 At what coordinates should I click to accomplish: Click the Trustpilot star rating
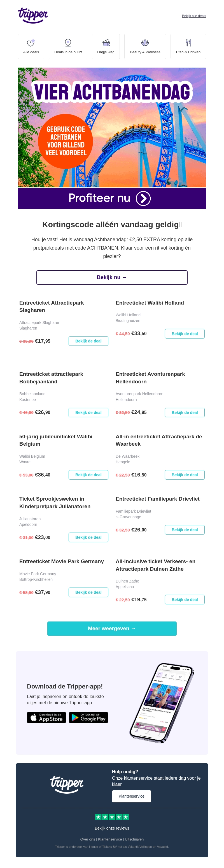pos(112,816)
